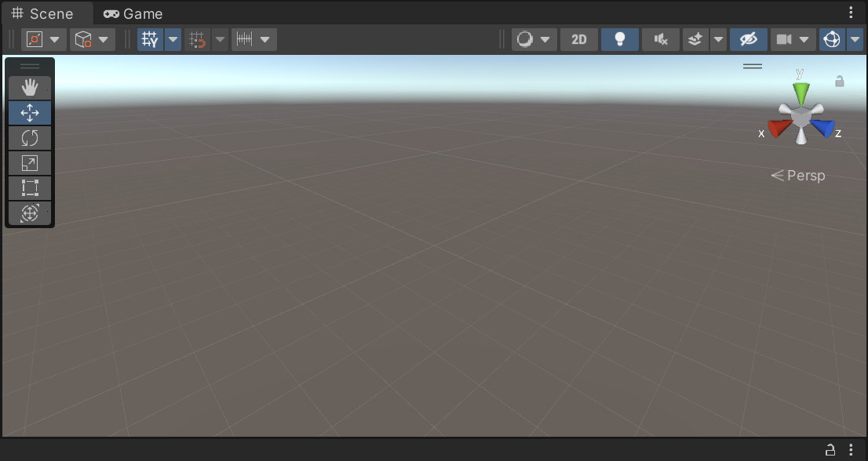Click the green Y axis cone
This screenshot has height=461, width=868.
(x=801, y=93)
